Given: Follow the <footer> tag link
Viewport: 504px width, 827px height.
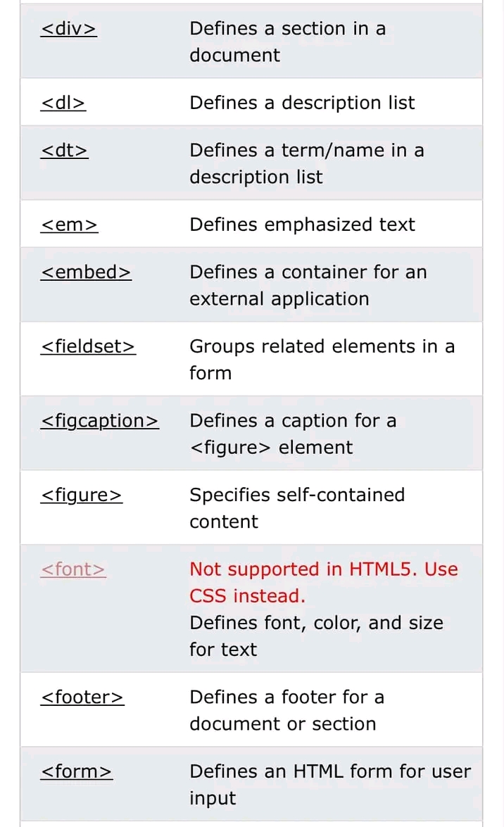Looking at the screenshot, I should click(82, 697).
